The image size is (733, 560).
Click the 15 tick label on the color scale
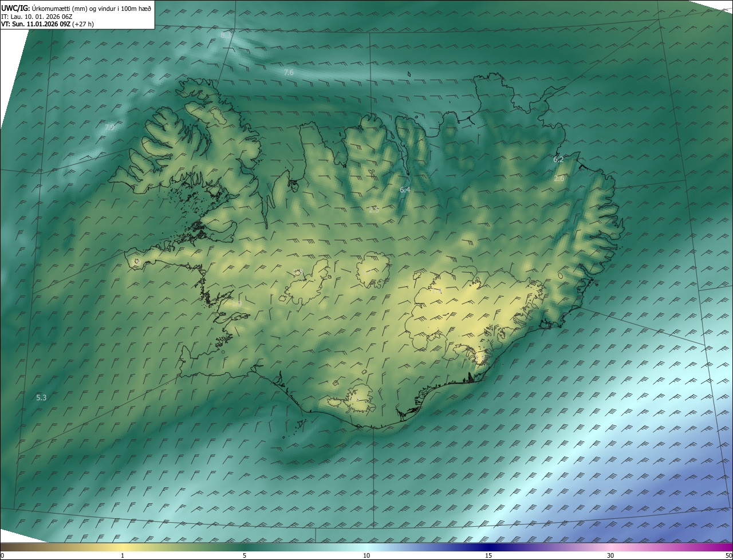pos(488,555)
